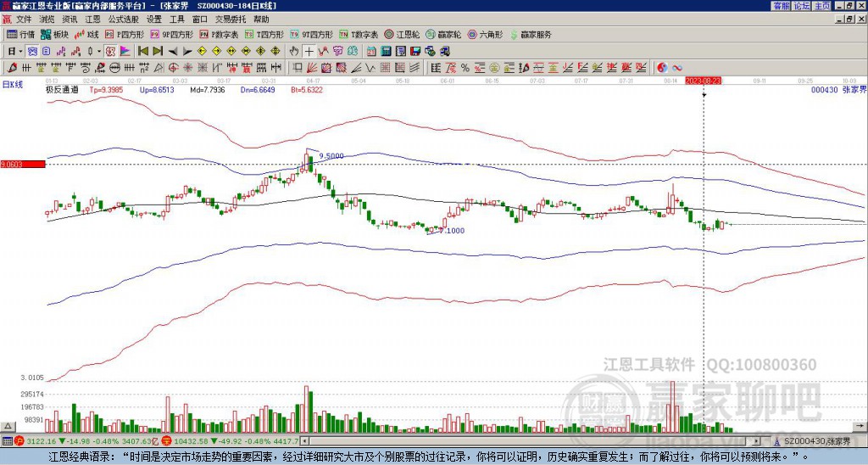The width and height of the screenshot is (868, 465).
Task: Open the P数字表 tool
Action: coord(219,34)
